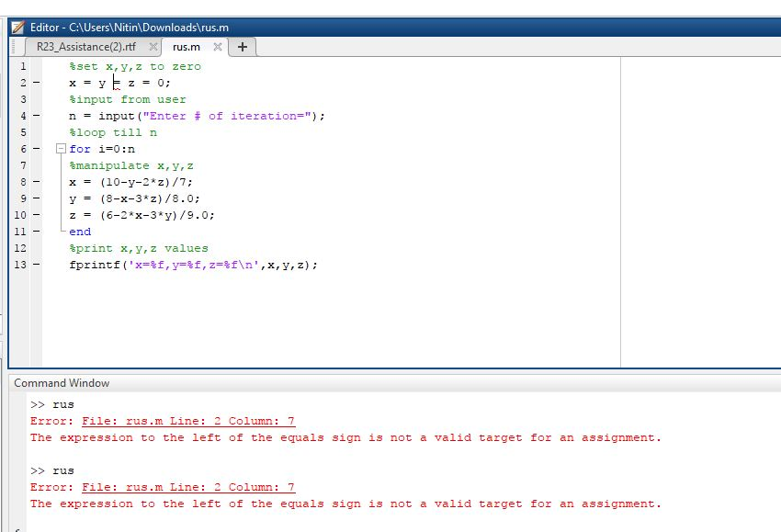The image size is (781, 532).
Task: Click the Command Window header bar
Action: coord(62,383)
